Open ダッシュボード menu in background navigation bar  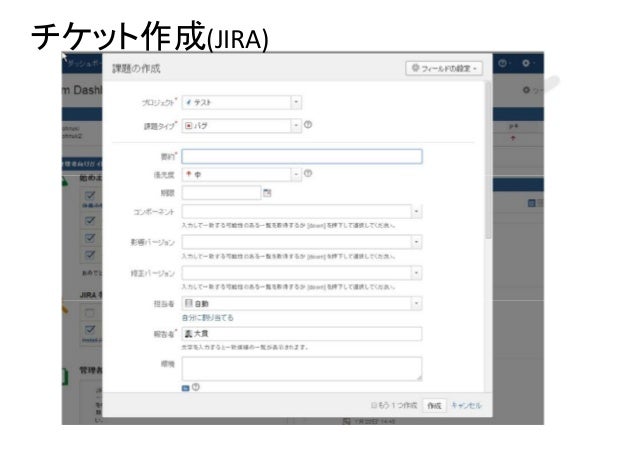tap(85, 63)
